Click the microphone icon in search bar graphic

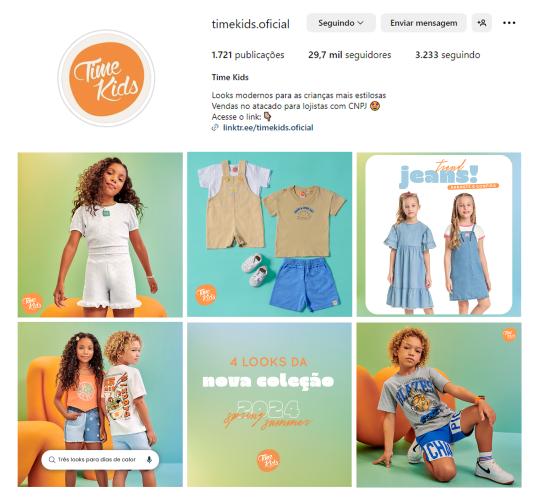pyautogui.click(x=149, y=459)
